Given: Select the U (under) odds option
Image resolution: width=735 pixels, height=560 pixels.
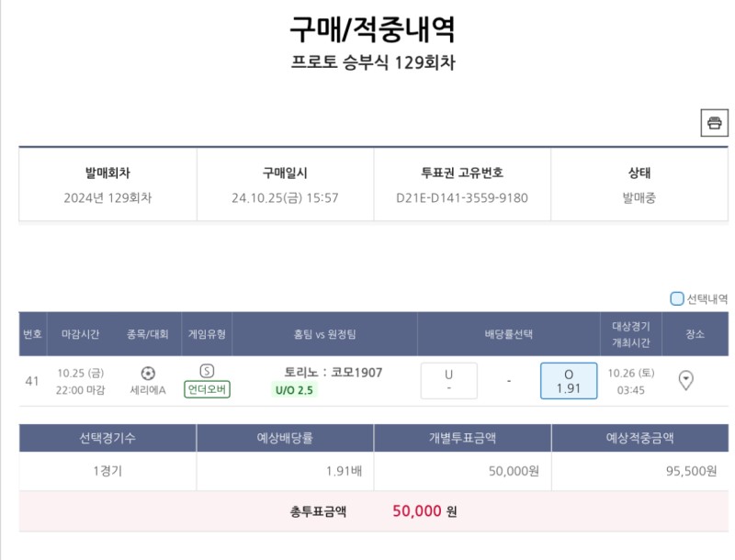Looking at the screenshot, I should pos(448,381).
